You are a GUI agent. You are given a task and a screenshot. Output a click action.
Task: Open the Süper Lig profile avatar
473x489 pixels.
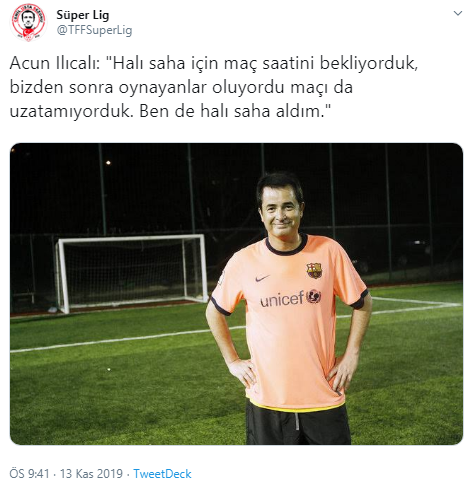pyautogui.click(x=28, y=23)
